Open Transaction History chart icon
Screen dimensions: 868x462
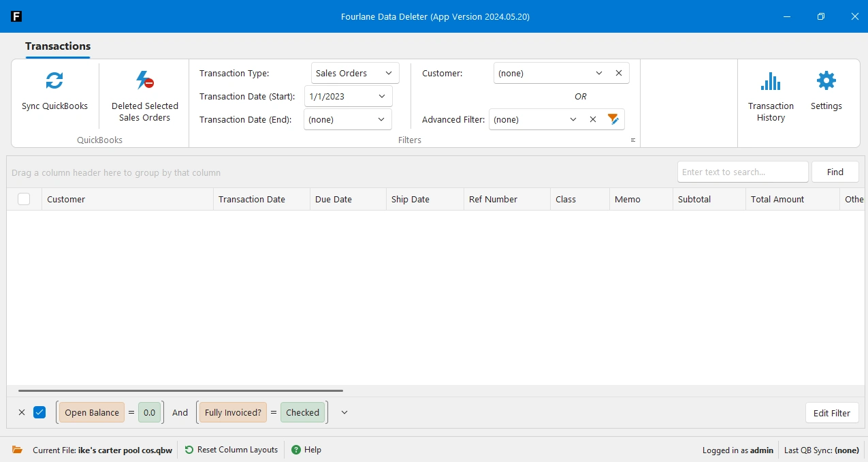coord(771,81)
